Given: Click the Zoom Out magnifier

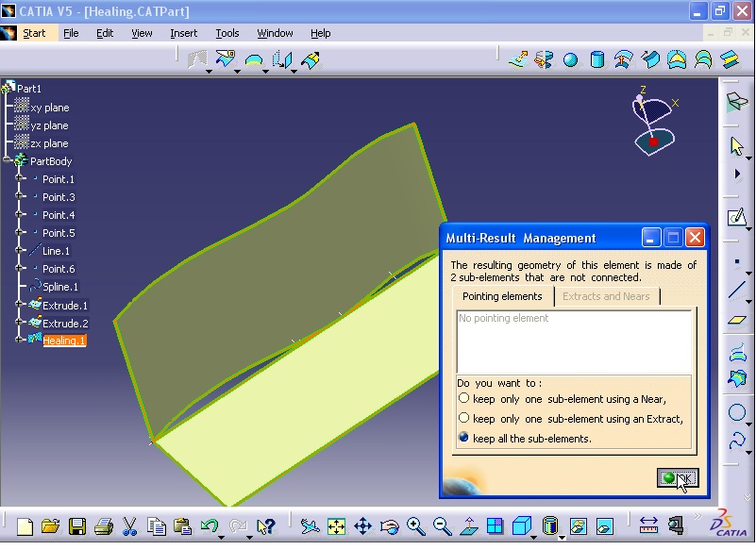Looking at the screenshot, I should coord(442,526).
